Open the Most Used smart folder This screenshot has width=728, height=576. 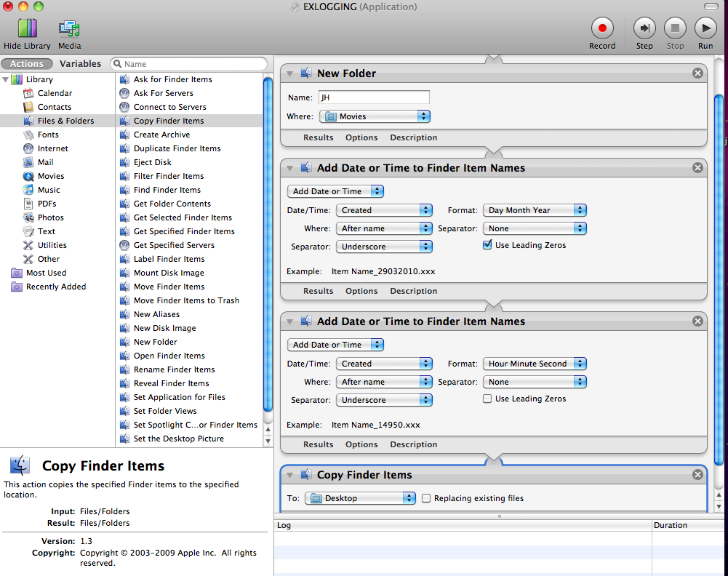46,273
